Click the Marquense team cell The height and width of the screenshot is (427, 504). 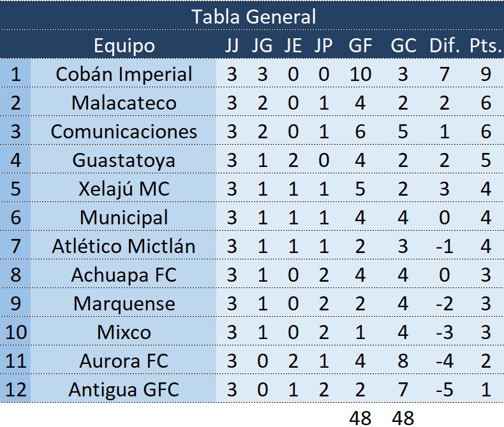[124, 303]
